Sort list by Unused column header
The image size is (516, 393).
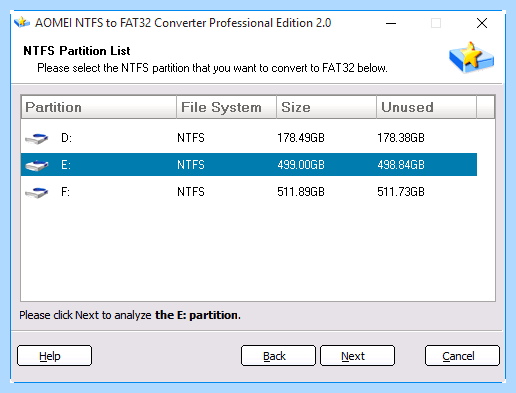[x=426, y=107]
